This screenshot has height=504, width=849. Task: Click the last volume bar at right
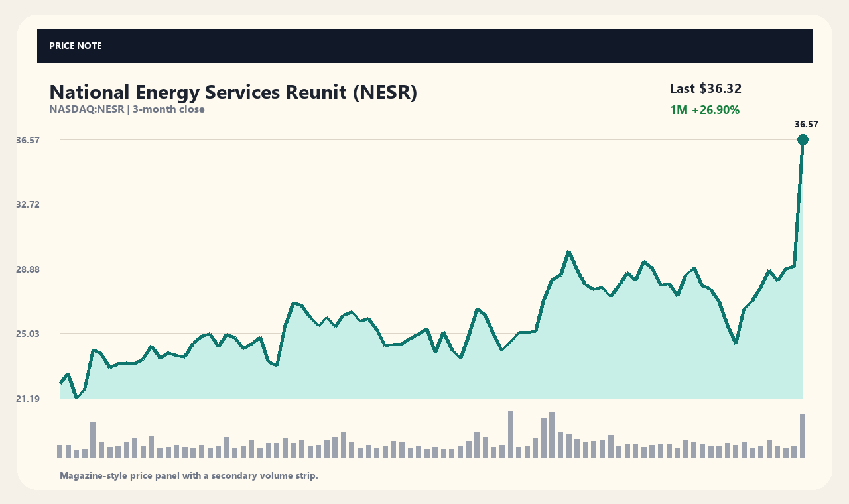coord(803,436)
